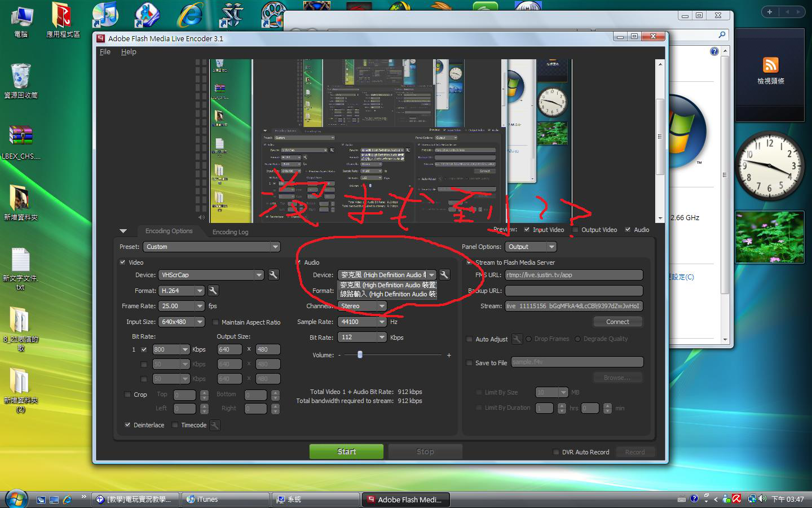Click the Stop button

click(x=425, y=452)
